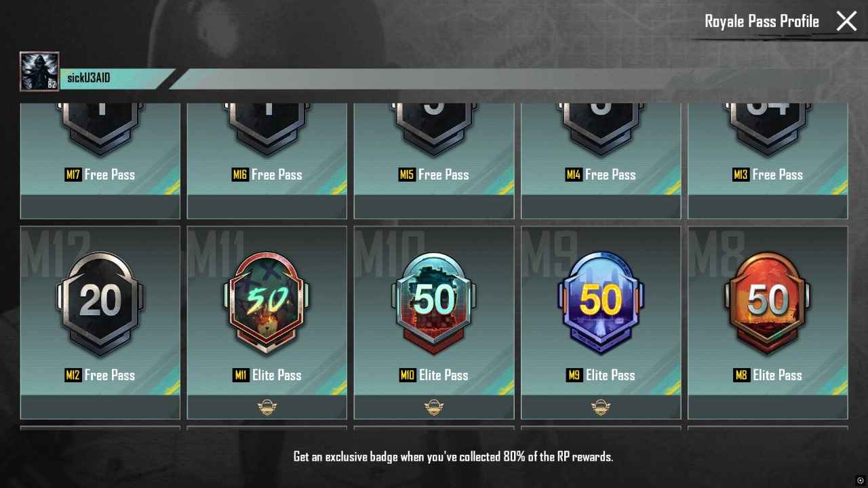Click the small target icon in bottom corner
This screenshot has width=868, height=488.
860,480
